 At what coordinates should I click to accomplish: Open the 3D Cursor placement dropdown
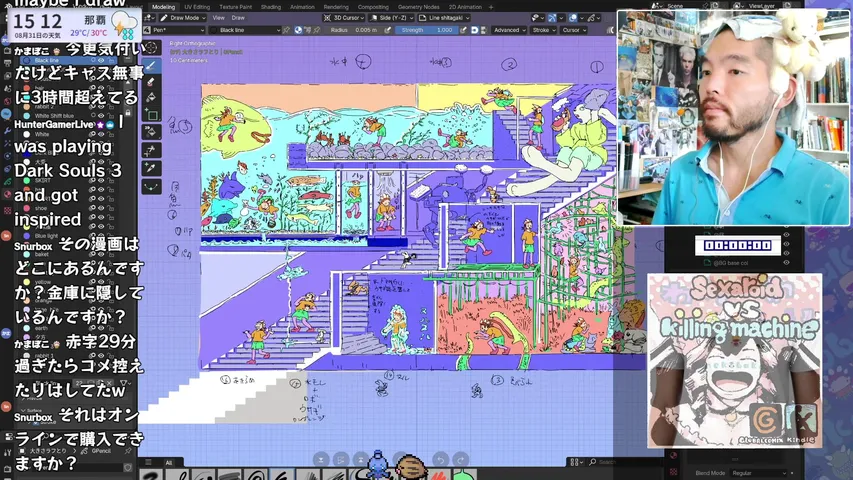tap(344, 18)
